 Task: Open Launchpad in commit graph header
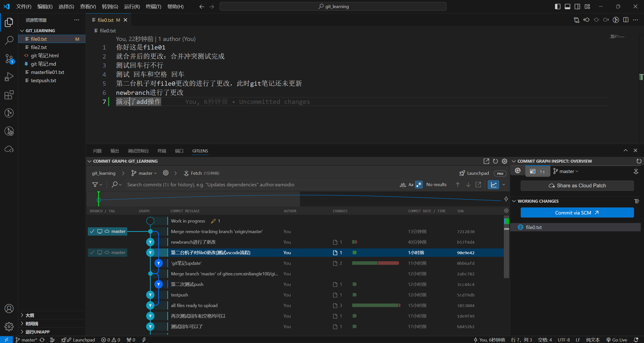tap(474, 173)
